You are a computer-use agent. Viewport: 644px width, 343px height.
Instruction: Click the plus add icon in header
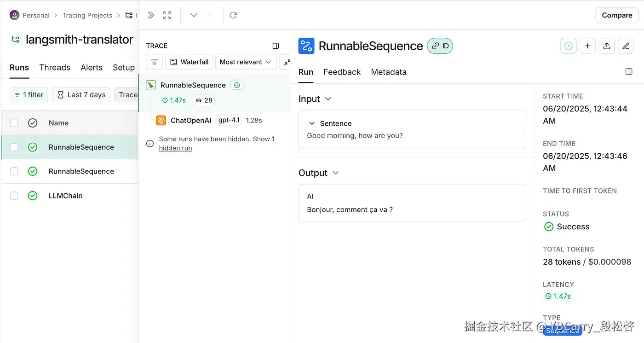click(587, 46)
